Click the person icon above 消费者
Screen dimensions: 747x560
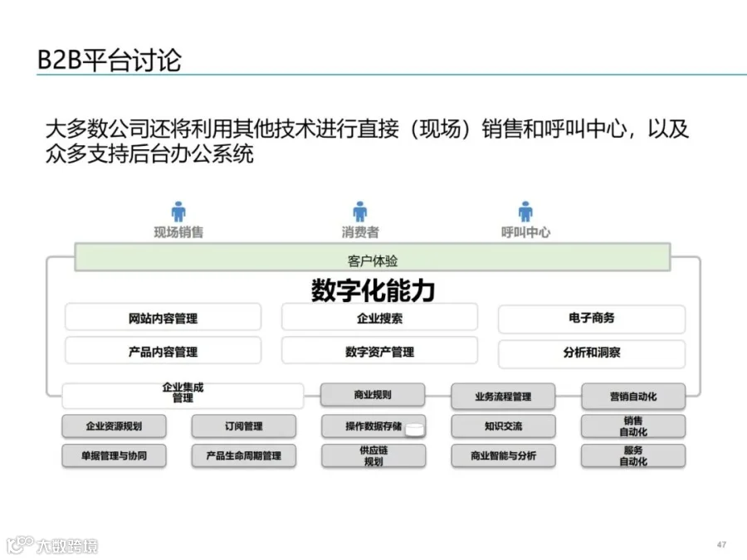pos(359,212)
